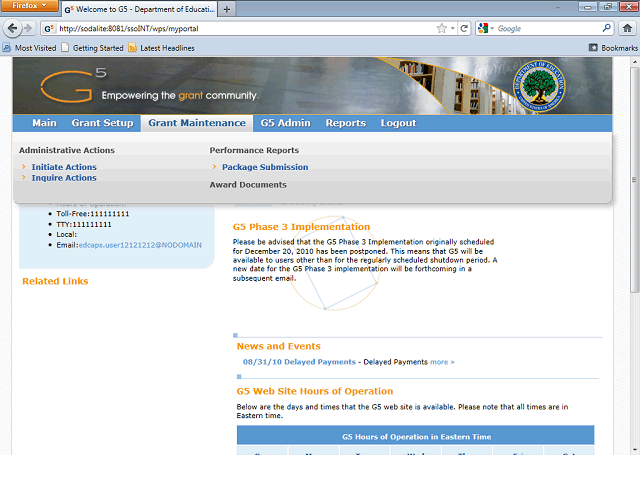The image size is (640, 480).
Task: Restore down the Firefox window
Action: coord(608,7)
